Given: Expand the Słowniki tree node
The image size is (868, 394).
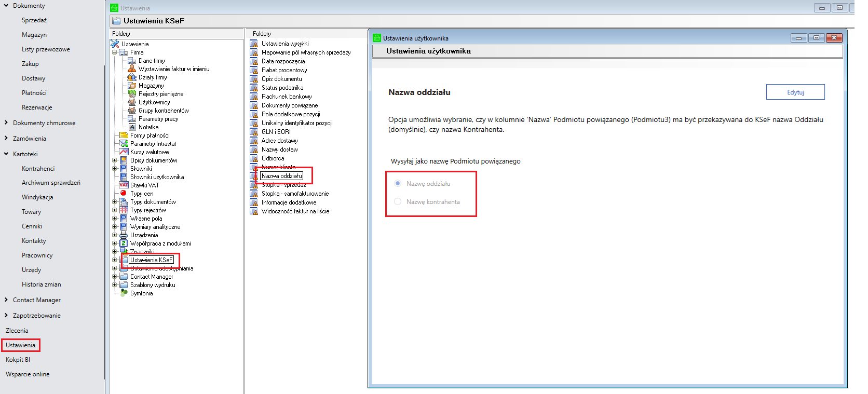Looking at the screenshot, I should [115, 169].
